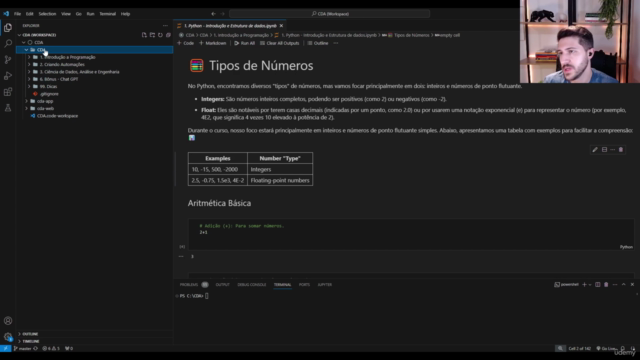Screen dimensions: 640x360
Task: Open the new terminal profile dropdown arrow
Action: [x=590, y=284]
